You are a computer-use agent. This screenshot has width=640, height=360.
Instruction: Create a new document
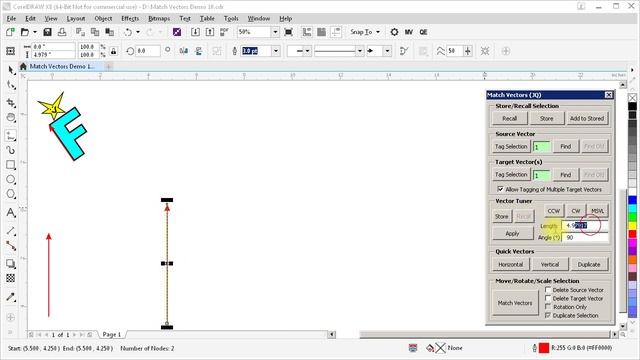coord(10,32)
